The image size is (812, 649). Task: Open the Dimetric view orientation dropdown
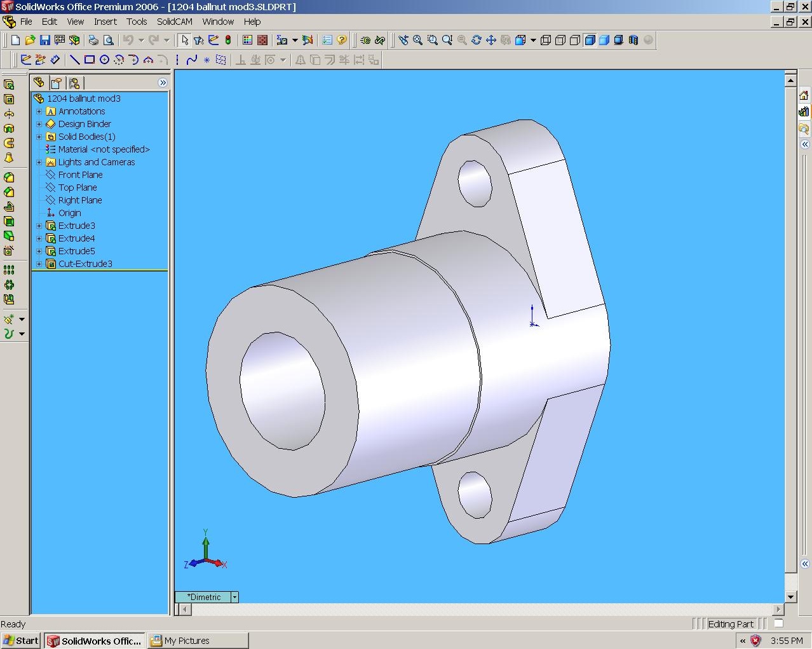234,597
